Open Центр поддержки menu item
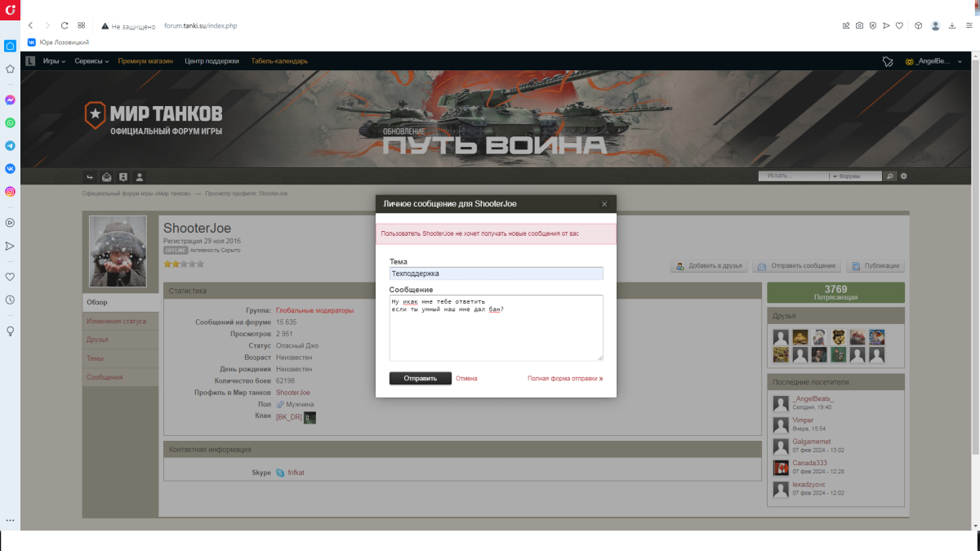Viewport: 980px width, 551px height. click(x=212, y=60)
